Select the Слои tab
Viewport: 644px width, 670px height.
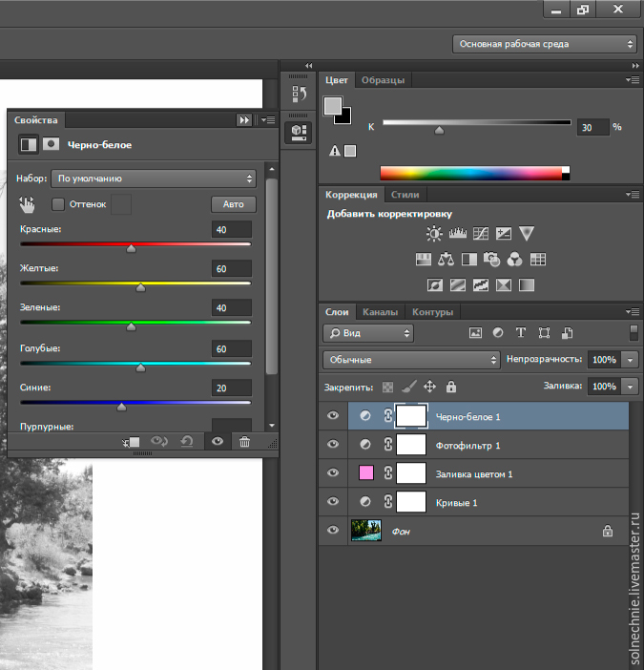click(337, 312)
